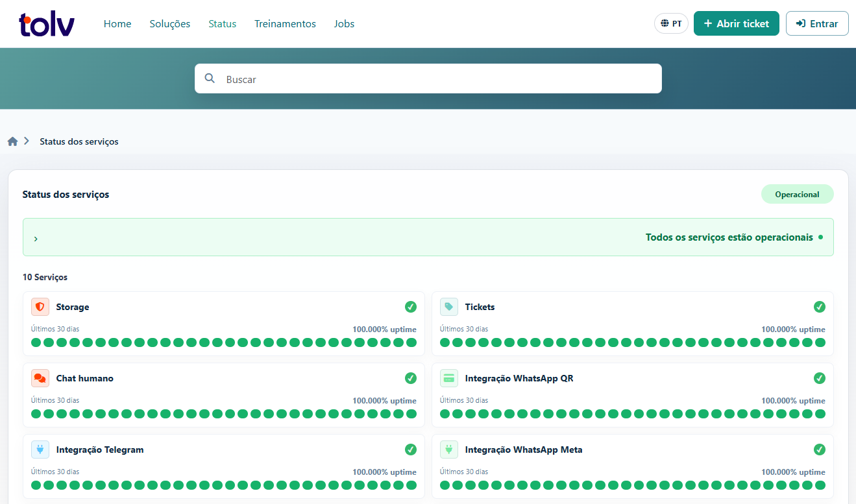Click green check on Integração WhatsApp Meta
Image resolution: width=856 pixels, height=504 pixels.
(820, 450)
